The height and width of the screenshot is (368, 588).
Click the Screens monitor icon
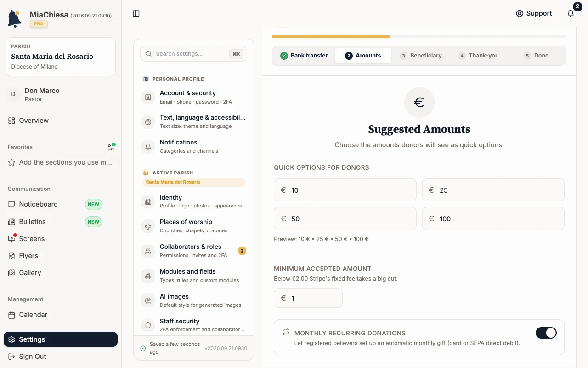pos(11,239)
